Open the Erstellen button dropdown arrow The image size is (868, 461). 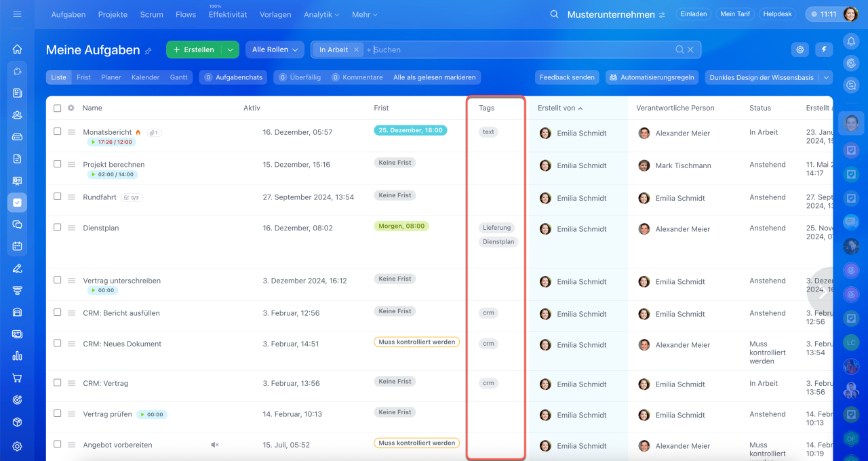(x=231, y=49)
